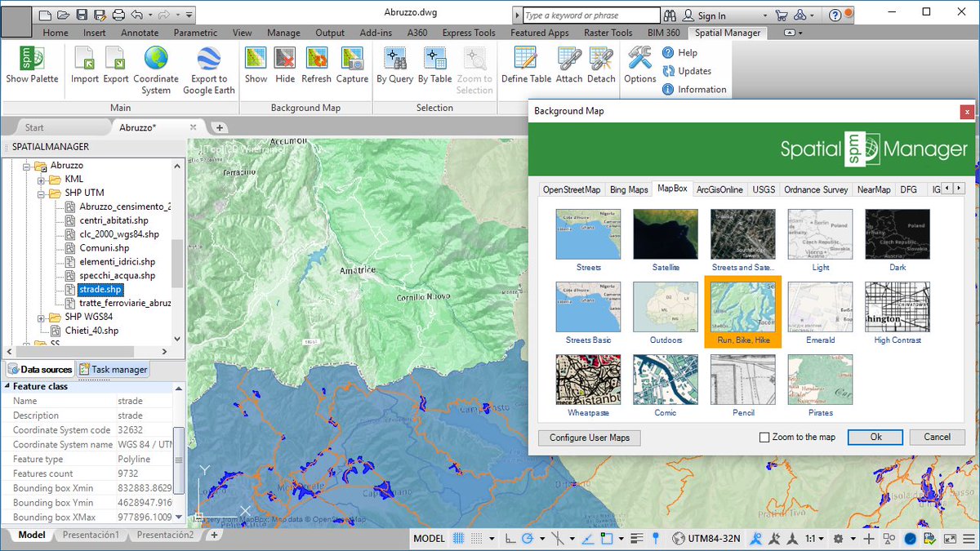The image size is (980, 551).
Task: Click the MODEL button in status bar
Action: pyautogui.click(x=430, y=539)
